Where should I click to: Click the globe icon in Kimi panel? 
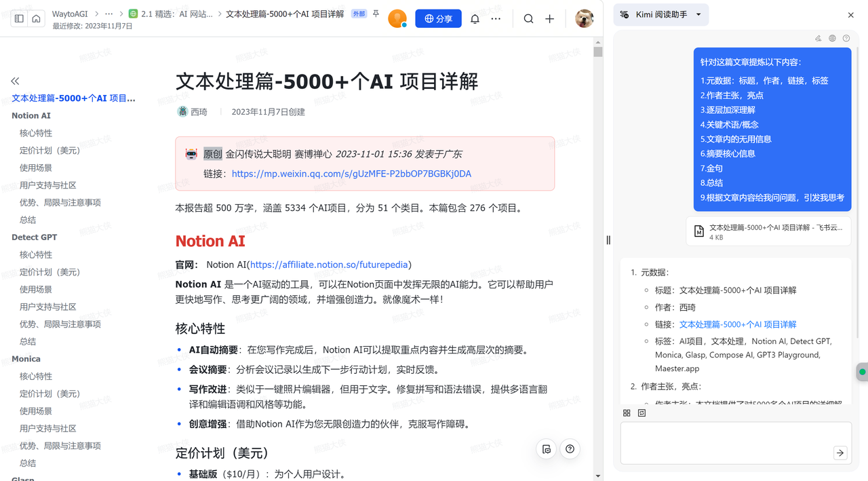point(832,39)
